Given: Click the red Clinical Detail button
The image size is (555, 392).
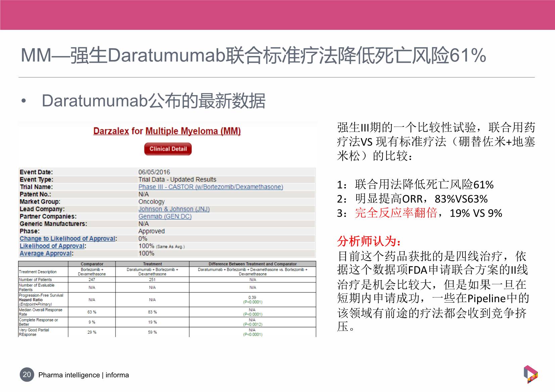Looking at the screenshot, I should point(168,149).
